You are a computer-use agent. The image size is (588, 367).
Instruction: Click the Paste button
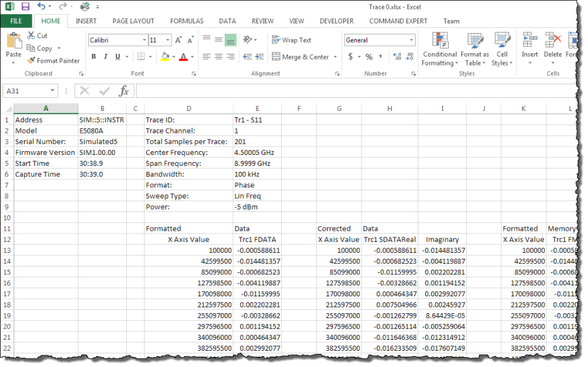[x=14, y=47]
